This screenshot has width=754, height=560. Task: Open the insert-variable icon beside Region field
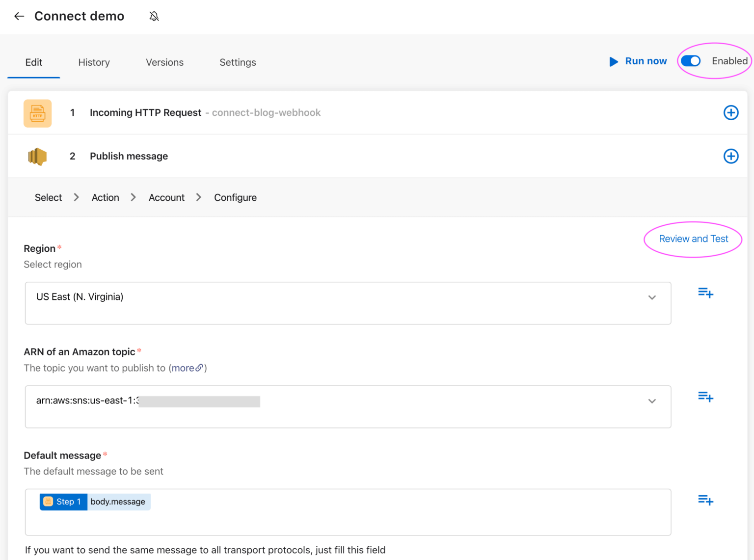coord(705,293)
